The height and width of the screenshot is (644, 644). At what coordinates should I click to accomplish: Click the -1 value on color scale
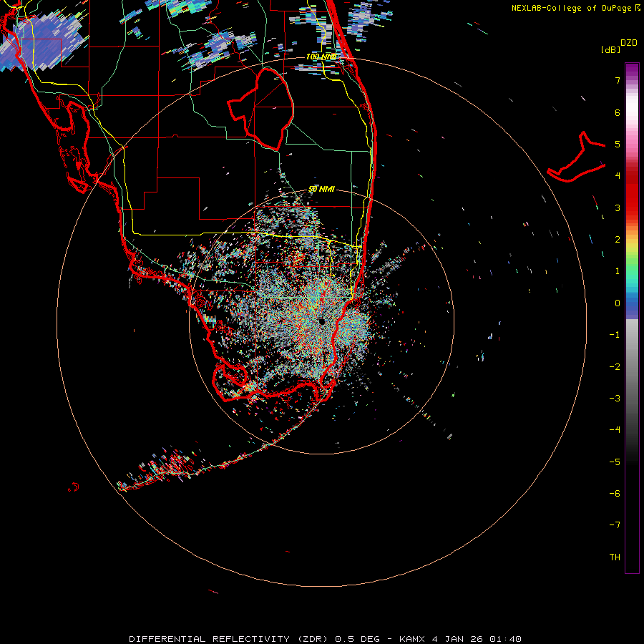click(615, 335)
